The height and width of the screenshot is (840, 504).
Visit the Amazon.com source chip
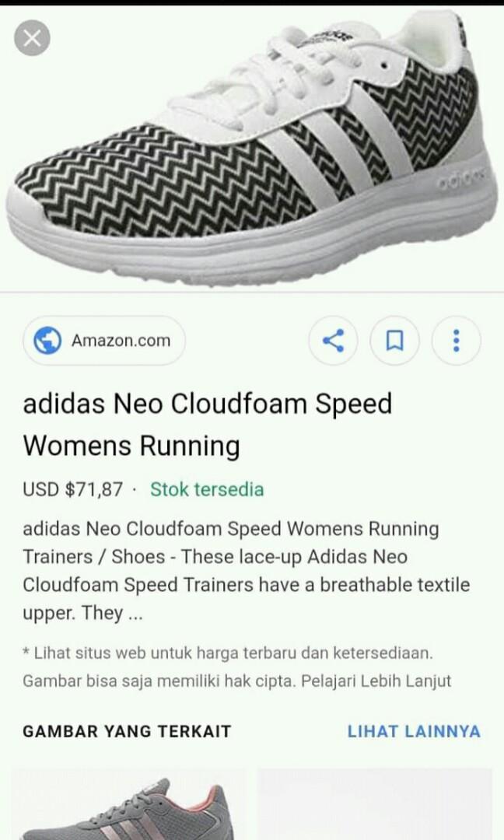click(104, 341)
